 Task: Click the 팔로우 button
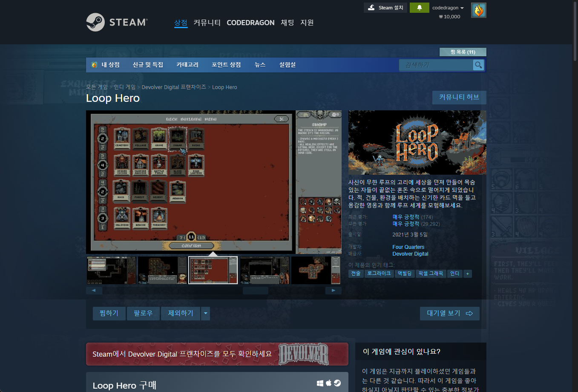[x=143, y=313]
